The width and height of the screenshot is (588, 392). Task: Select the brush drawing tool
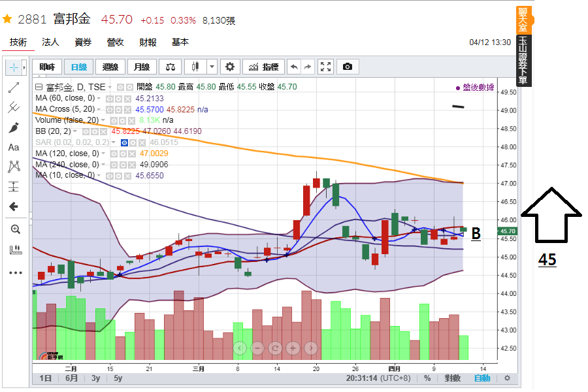pos(14,127)
